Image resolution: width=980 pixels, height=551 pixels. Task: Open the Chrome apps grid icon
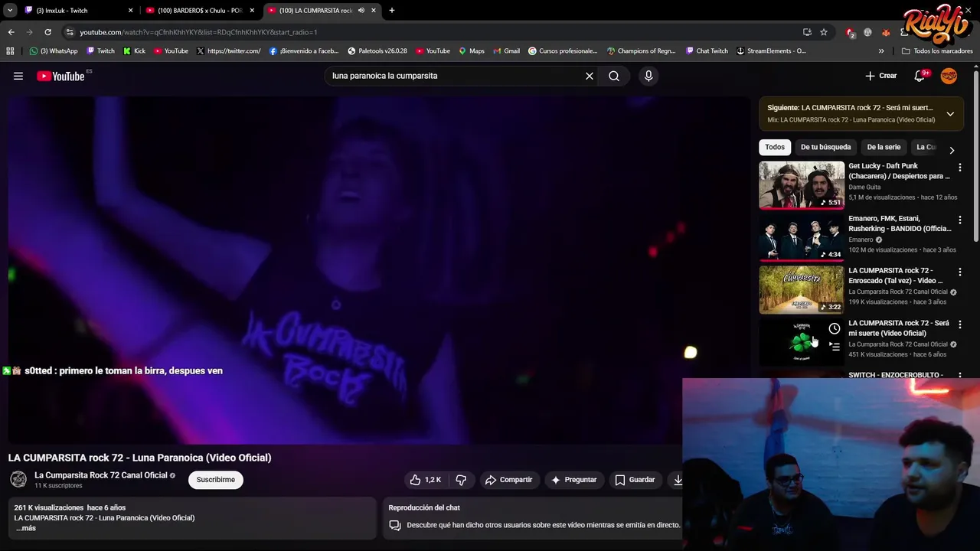pos(10,51)
